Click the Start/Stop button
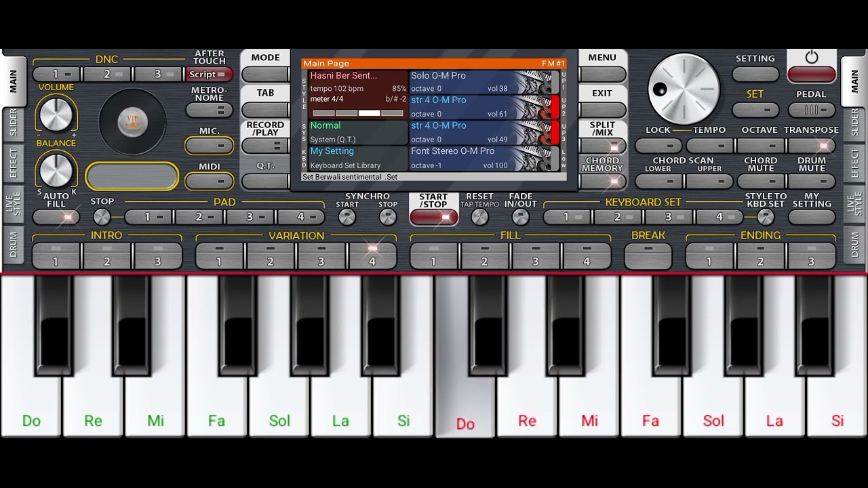This screenshot has width=868, height=488. [x=433, y=217]
